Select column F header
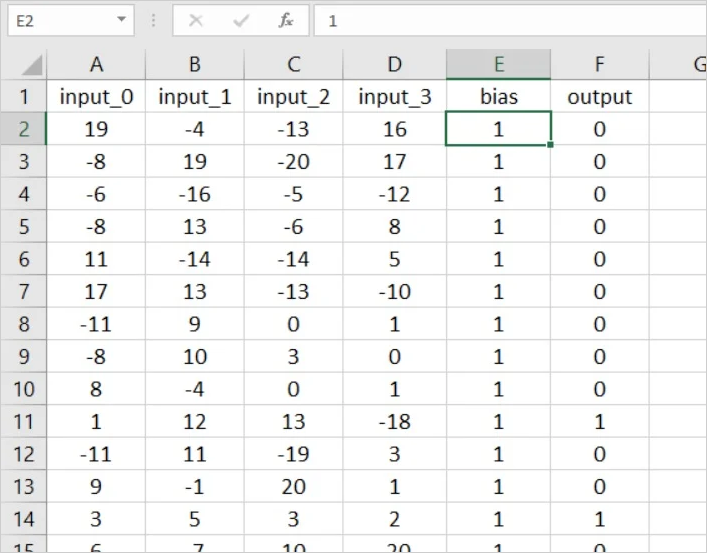The width and height of the screenshot is (707, 553). (x=600, y=65)
